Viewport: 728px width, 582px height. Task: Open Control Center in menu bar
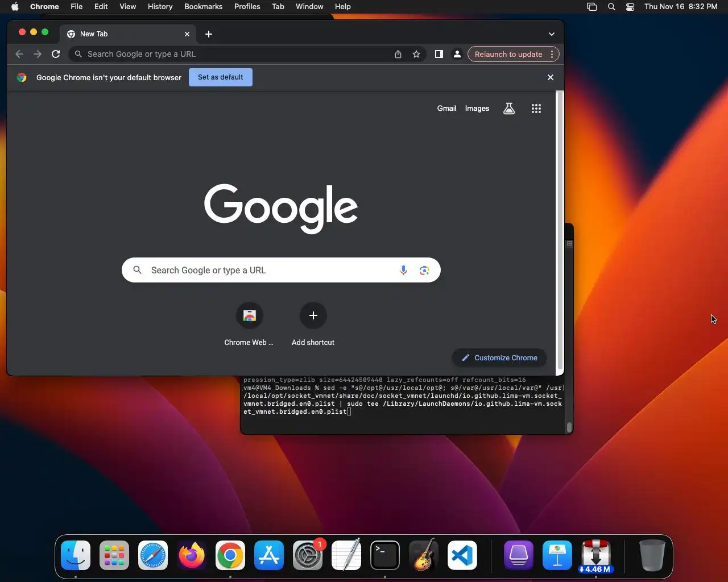630,6
